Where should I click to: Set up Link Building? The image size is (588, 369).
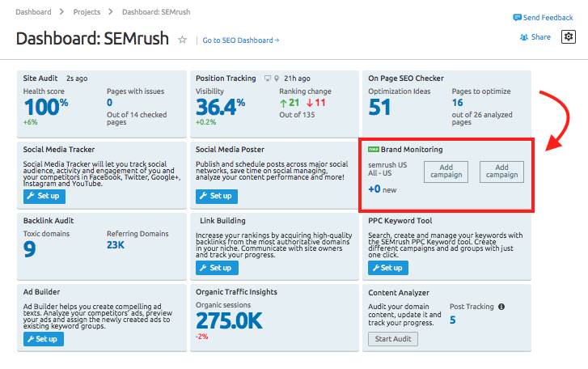[x=217, y=268]
